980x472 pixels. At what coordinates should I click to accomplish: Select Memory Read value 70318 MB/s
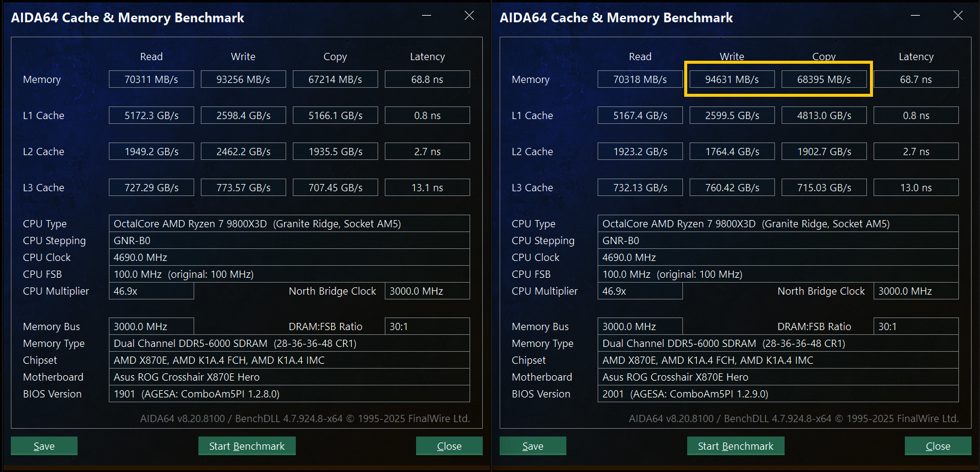click(640, 79)
